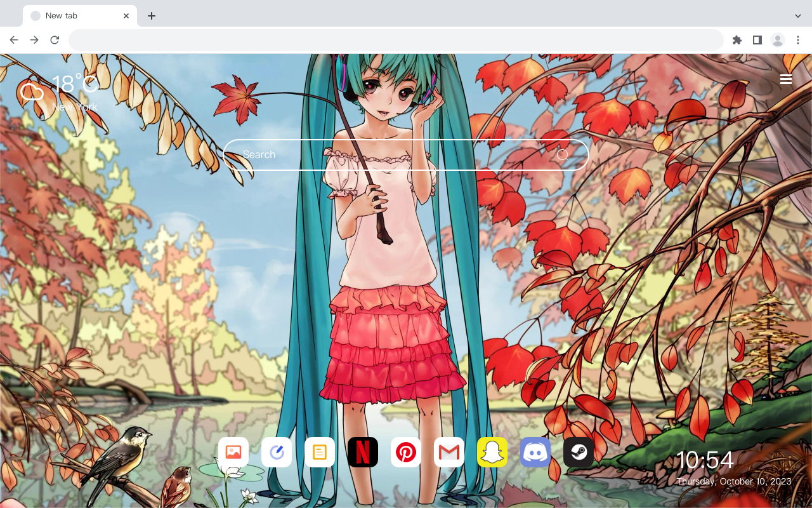Click the 18°C temperature reading
This screenshot has width=812, height=508.
(x=75, y=84)
